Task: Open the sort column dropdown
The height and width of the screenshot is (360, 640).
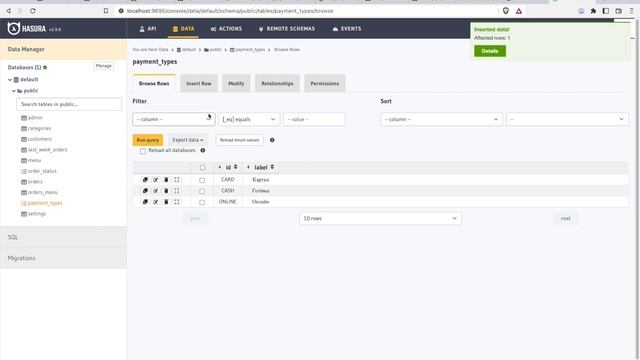Action: [x=441, y=119]
